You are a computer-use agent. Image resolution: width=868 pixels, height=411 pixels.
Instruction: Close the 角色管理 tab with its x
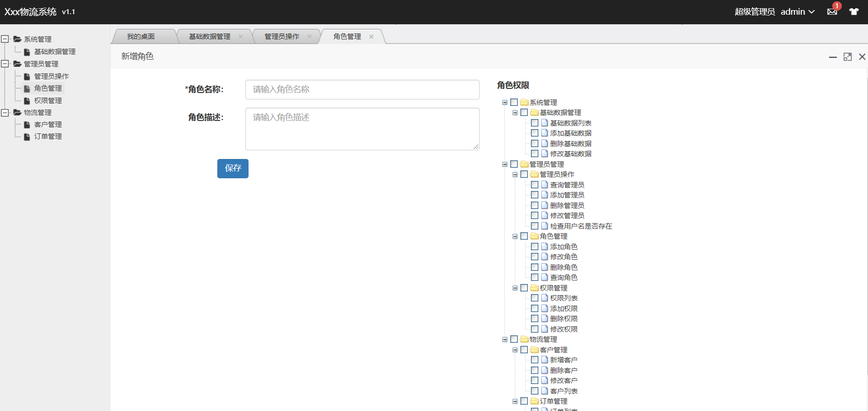coord(371,37)
